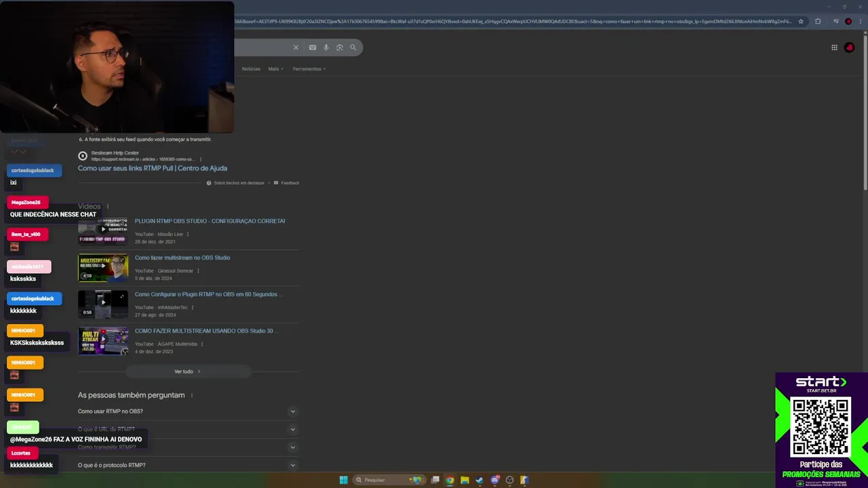
Task: Play the PLUGIN RTMP OBS STUDIO video thumbnail
Action: pyautogui.click(x=102, y=230)
